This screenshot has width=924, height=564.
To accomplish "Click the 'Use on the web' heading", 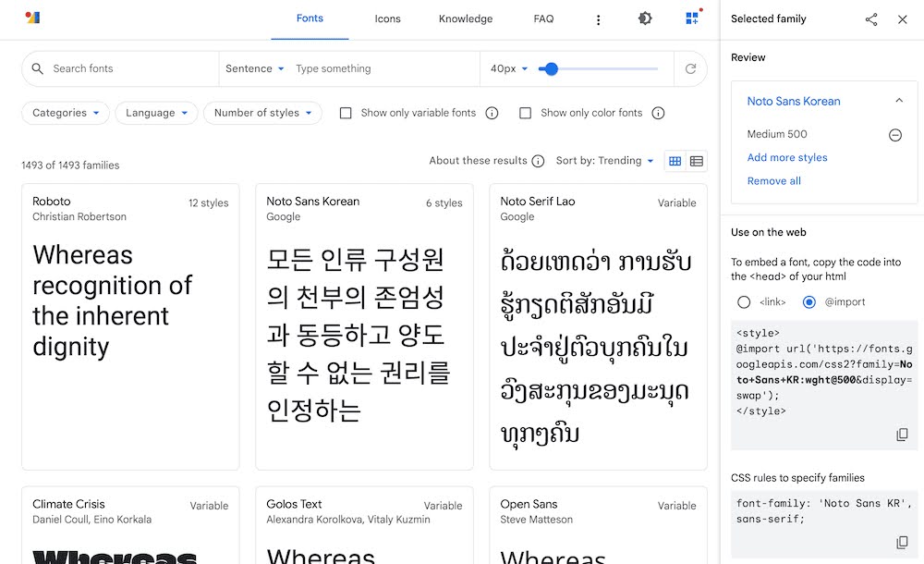I will tap(769, 232).
